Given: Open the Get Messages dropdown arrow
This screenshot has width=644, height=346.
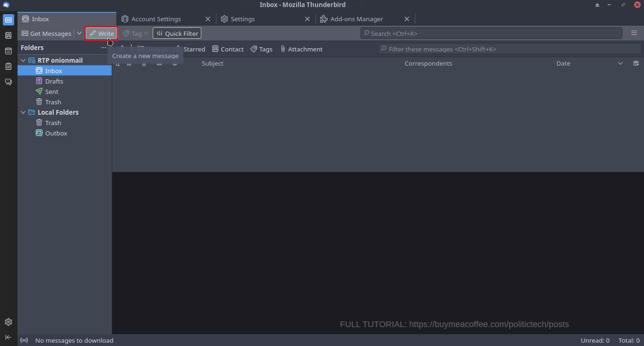Looking at the screenshot, I should (79, 34).
